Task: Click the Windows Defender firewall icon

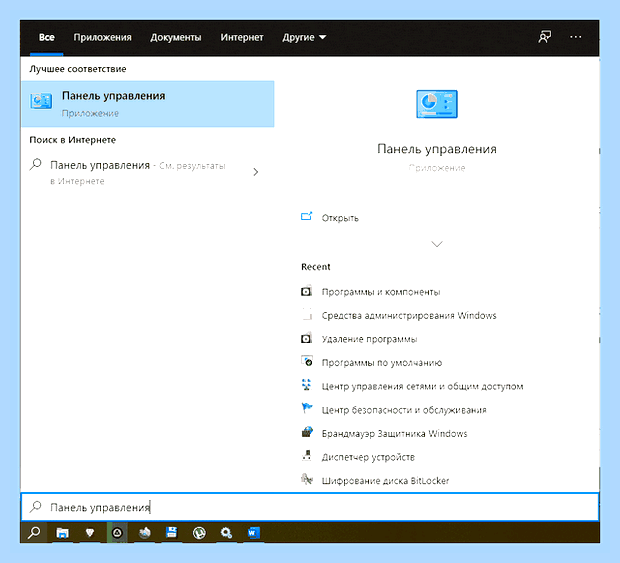Action: (x=307, y=432)
